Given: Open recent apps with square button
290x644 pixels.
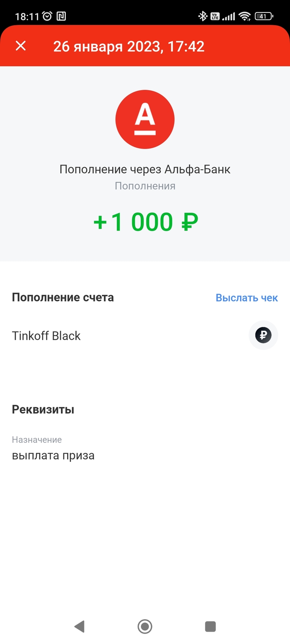Looking at the screenshot, I should [x=210, y=626].
